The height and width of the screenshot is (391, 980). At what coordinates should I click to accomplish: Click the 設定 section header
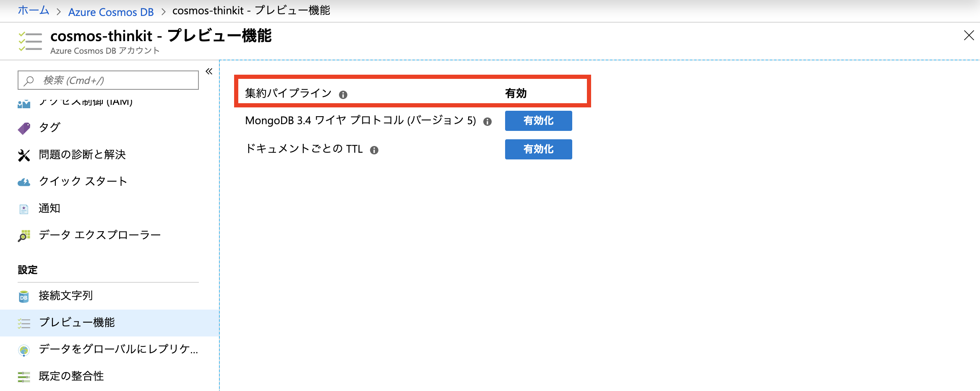pos(28,270)
